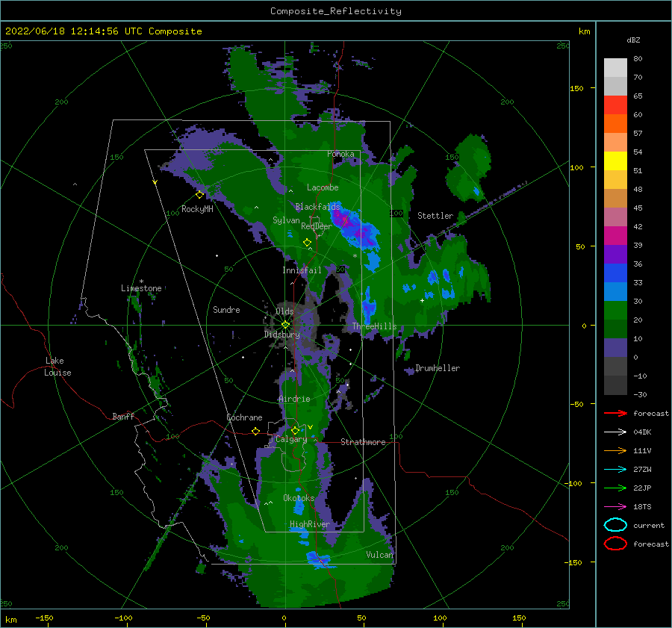Viewport: 672px width, 628px height.
Task: Click the Ponoka city label
Action: [340, 154]
